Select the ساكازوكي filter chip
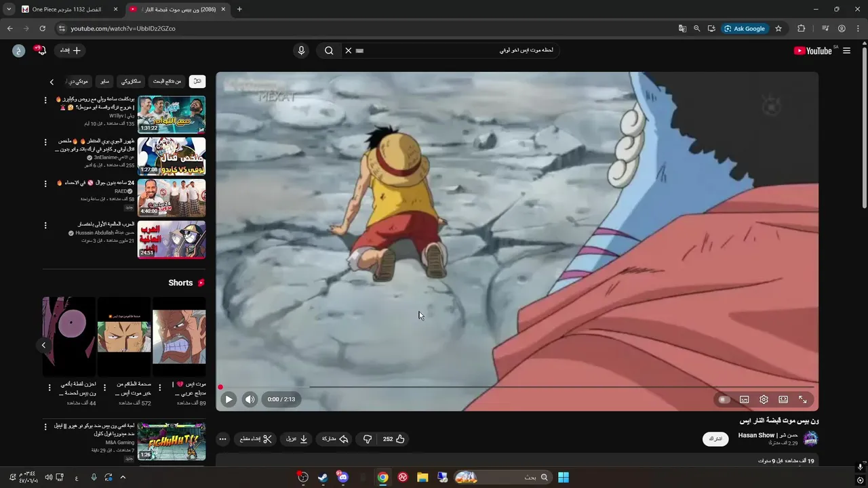The image size is (868, 488). click(x=131, y=81)
